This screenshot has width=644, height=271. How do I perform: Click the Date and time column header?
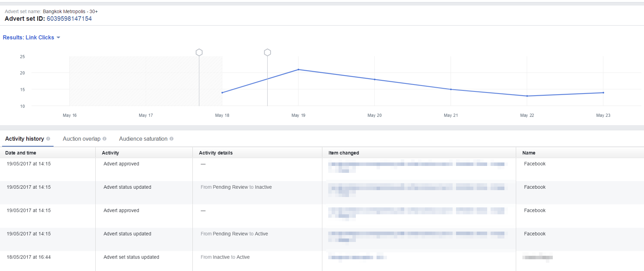pyautogui.click(x=21, y=153)
